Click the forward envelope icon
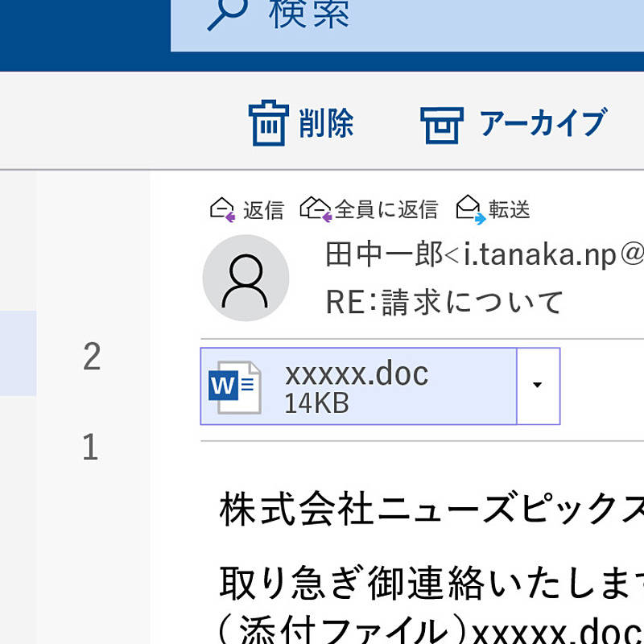This screenshot has height=644, width=644. coord(469,209)
